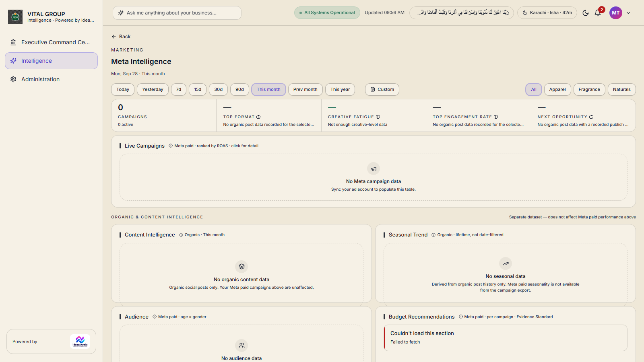Open notifications bell with 2 badge
Screen dimensions: 644x362
[x=598, y=13]
